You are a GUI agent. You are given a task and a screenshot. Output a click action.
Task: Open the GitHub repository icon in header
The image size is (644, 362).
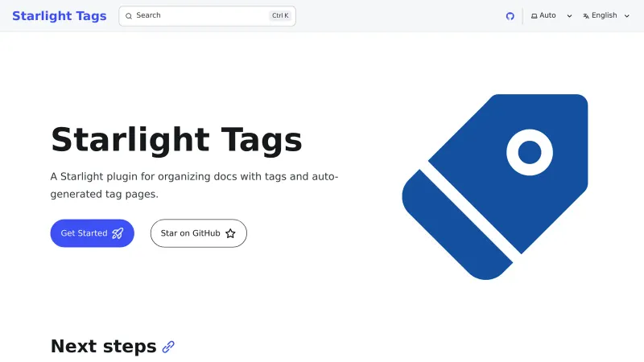510,16
